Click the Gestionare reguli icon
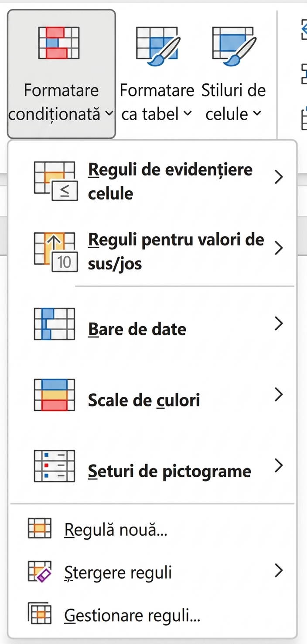This screenshot has height=644, width=307. [40, 614]
